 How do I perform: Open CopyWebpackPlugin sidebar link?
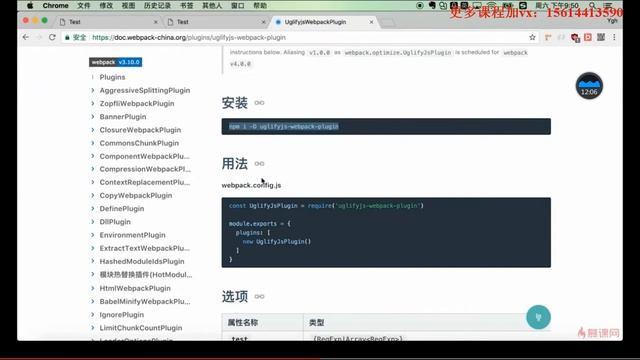coord(136,196)
